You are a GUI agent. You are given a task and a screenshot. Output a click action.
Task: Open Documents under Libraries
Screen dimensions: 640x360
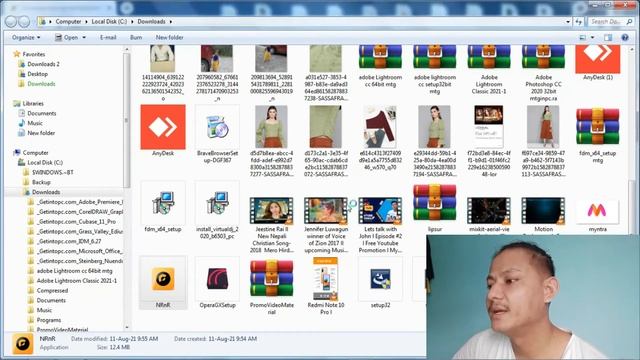(x=42, y=113)
